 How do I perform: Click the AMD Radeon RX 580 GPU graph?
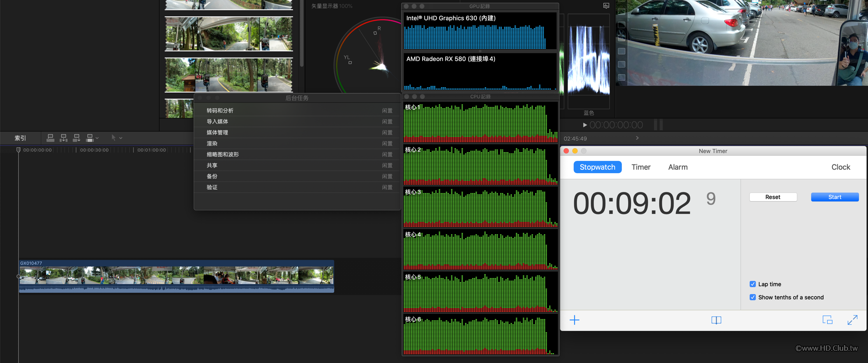[480, 71]
